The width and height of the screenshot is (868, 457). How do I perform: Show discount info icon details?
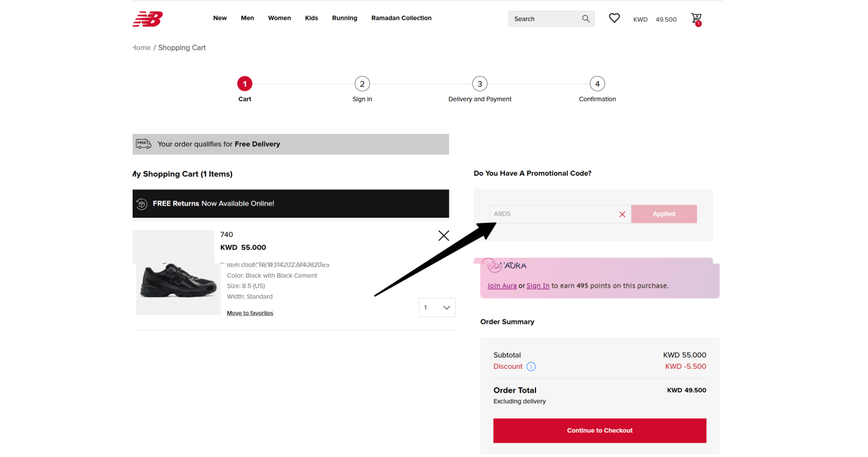[531, 366]
